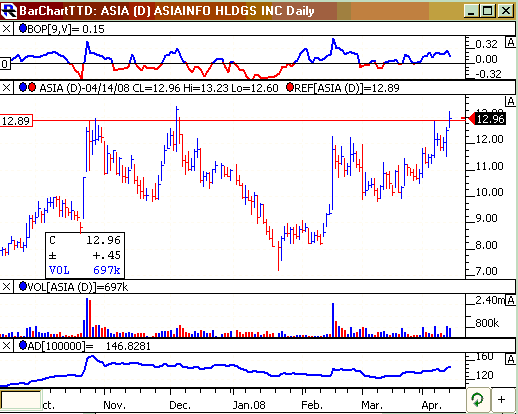Click the Nov. label on date axis
Screen dimensions: 518x414
tap(114, 405)
